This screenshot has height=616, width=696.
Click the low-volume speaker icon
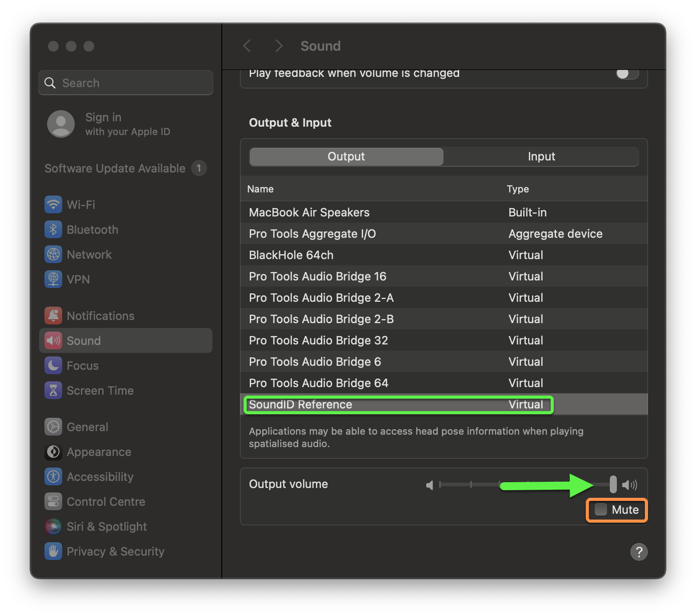(x=429, y=485)
